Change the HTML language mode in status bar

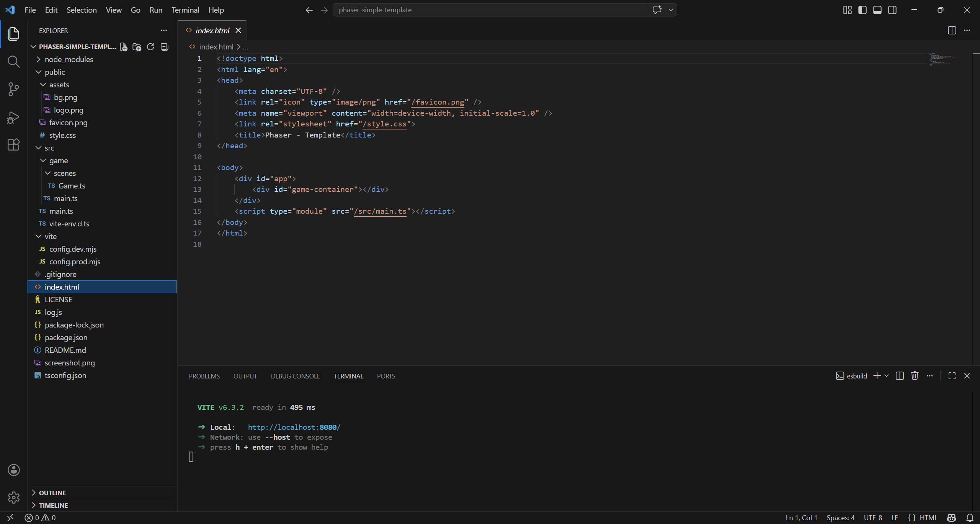click(x=928, y=517)
